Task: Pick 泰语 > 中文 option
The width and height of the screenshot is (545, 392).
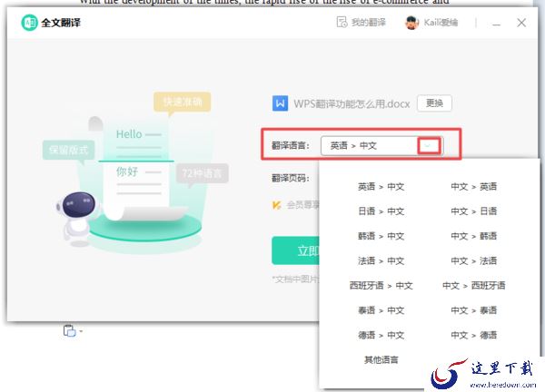Action: pos(381,310)
